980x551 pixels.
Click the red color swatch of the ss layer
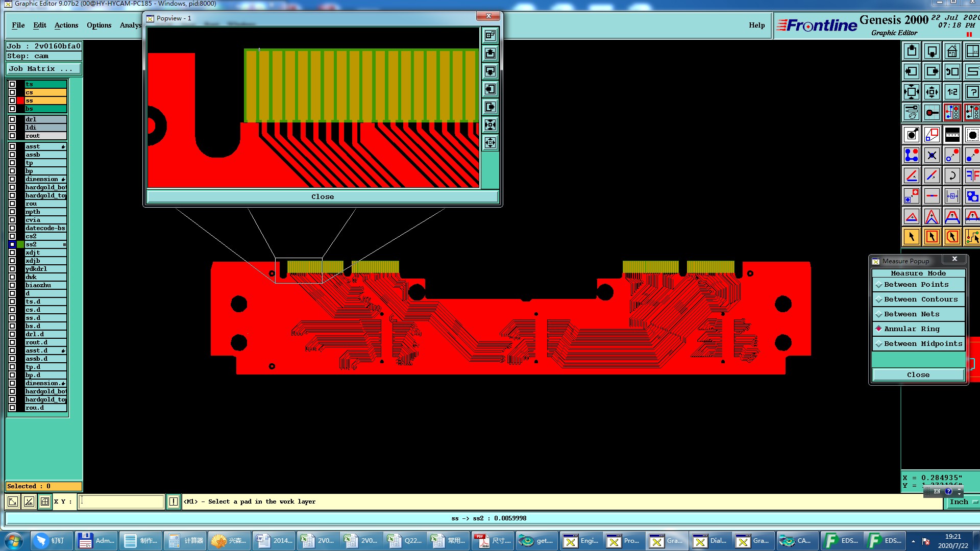point(20,101)
